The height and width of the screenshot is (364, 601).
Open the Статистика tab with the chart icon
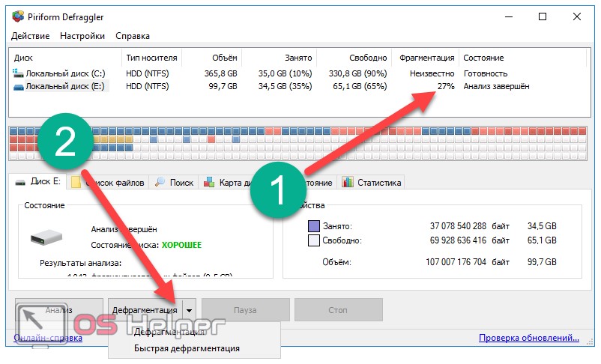pyautogui.click(x=372, y=182)
